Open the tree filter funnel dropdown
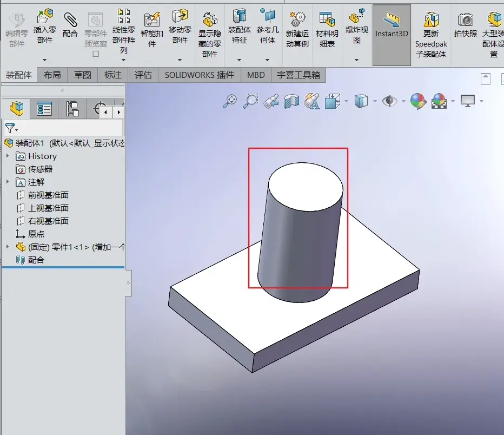 pos(11,129)
